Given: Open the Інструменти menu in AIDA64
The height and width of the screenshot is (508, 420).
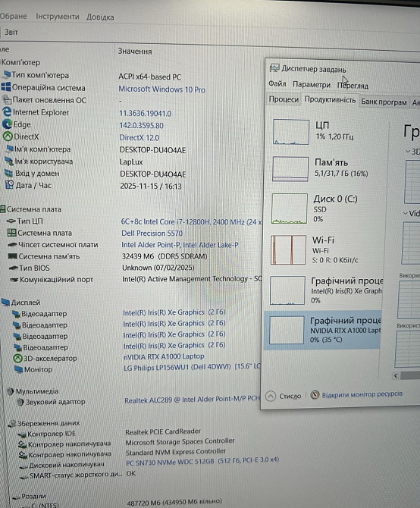Looking at the screenshot, I should point(58,17).
